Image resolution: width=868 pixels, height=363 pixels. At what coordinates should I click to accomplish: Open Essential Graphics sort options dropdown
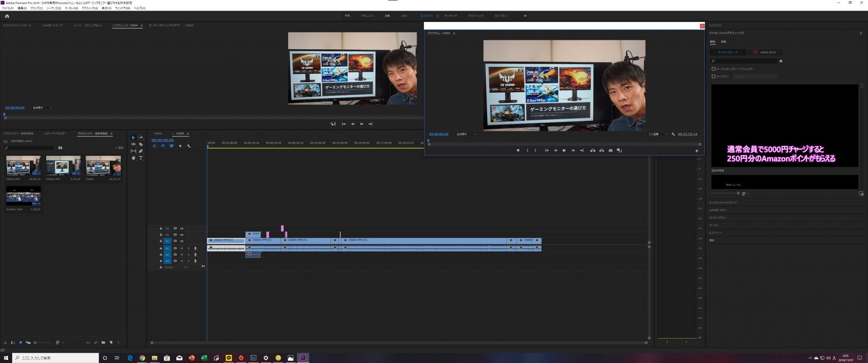tap(746, 194)
